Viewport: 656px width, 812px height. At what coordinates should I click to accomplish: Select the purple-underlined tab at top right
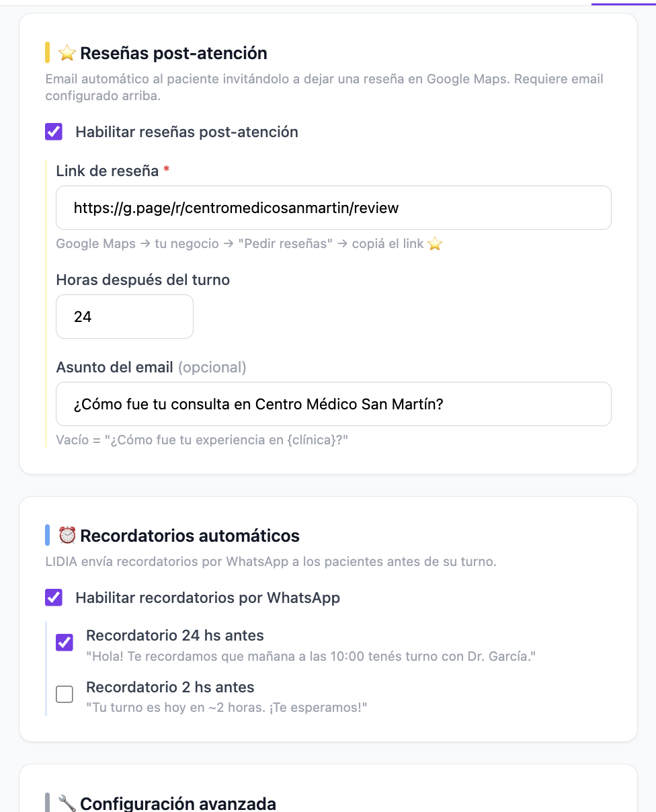coord(625,3)
